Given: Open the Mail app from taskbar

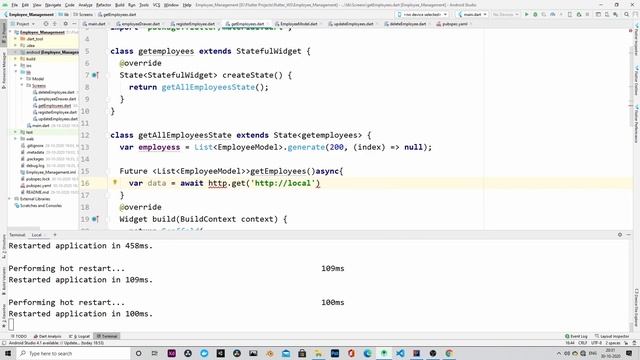Looking at the screenshot, I should 286,353.
